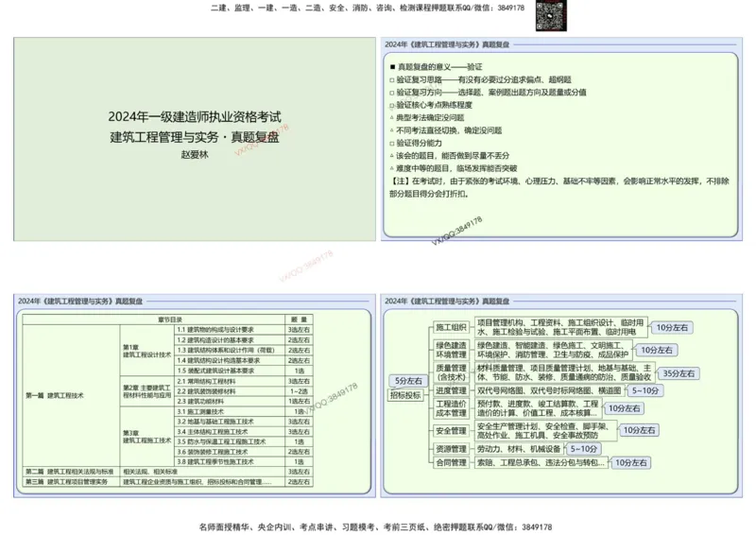
Task: Click the table header 章节目录
Action: tap(154, 319)
